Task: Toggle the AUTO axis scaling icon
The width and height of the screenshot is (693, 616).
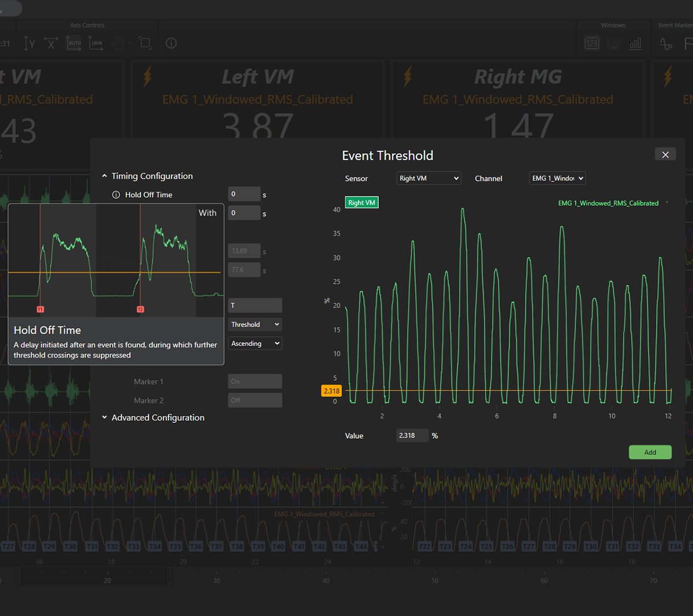Action: 74,43
